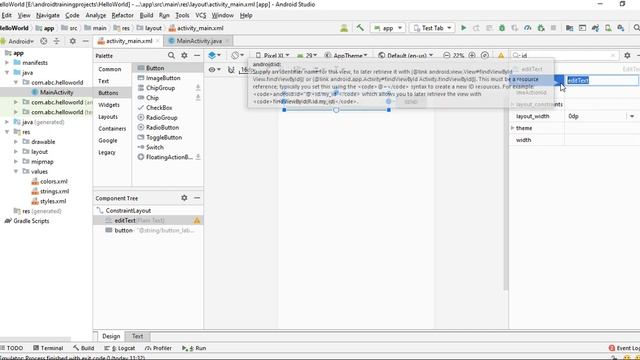Click the search everywhere magnifier in toolbar
This screenshot has height=360, width=640.
(x=636, y=28)
